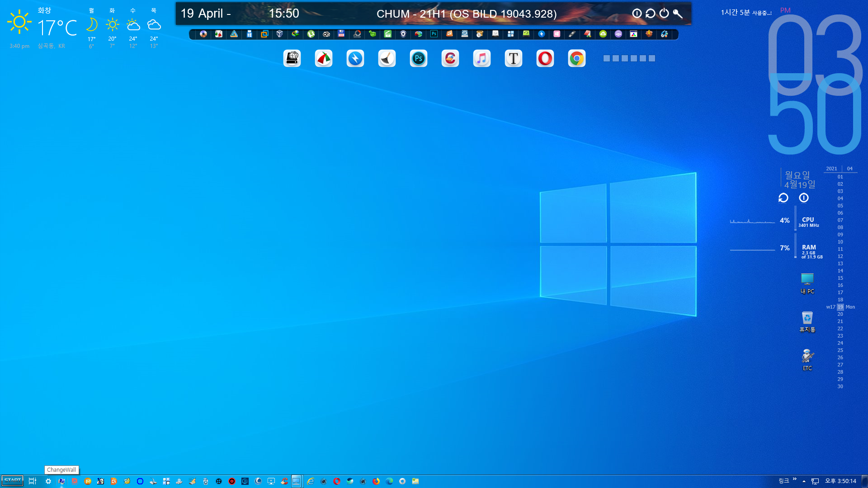Open the broom cleaner app in dock

point(387,58)
